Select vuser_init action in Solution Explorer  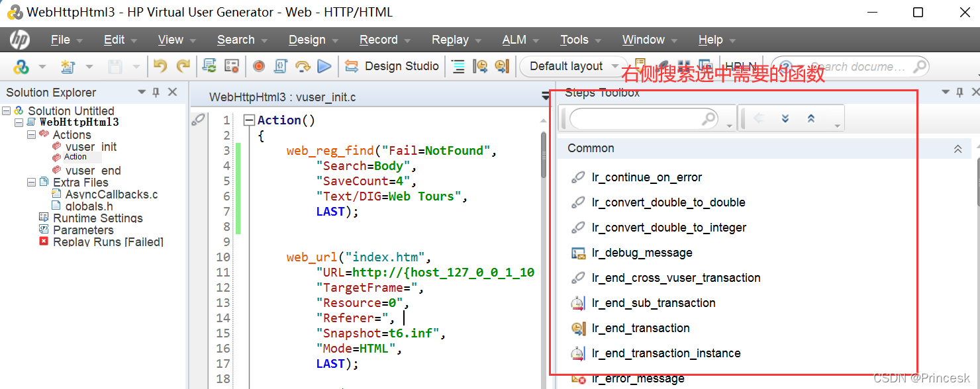point(91,146)
